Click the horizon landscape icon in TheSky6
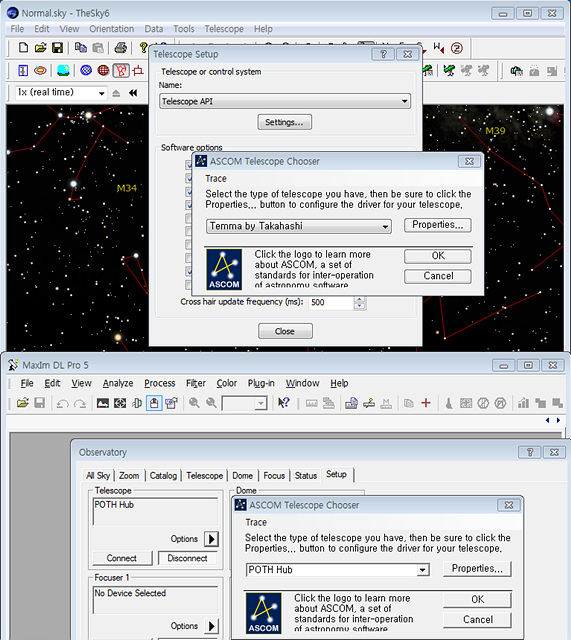Viewport: 571px width, 640px height. tap(63, 71)
